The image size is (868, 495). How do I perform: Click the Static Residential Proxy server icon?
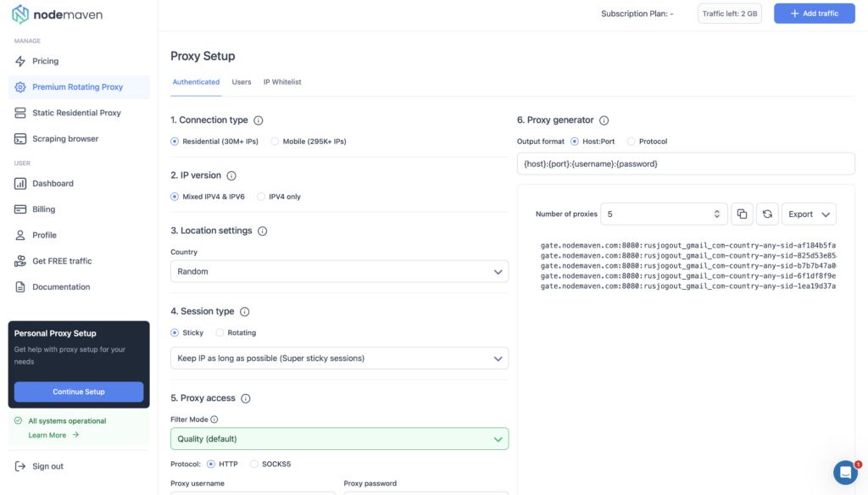point(20,113)
